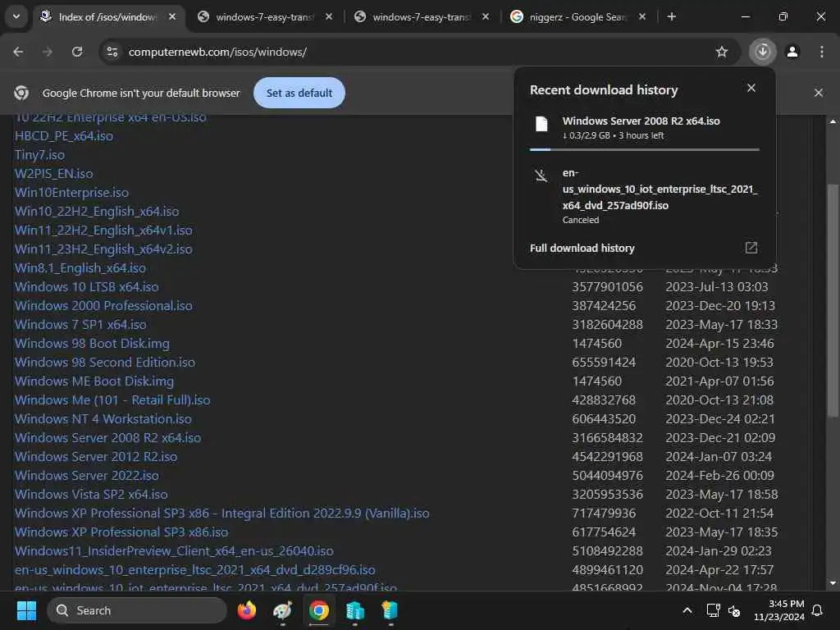
Task: Open the notifications bell icon
Action: coord(817,610)
